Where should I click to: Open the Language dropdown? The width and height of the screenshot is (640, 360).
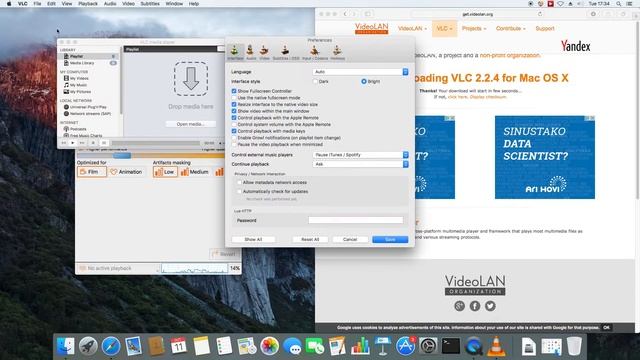click(x=360, y=72)
